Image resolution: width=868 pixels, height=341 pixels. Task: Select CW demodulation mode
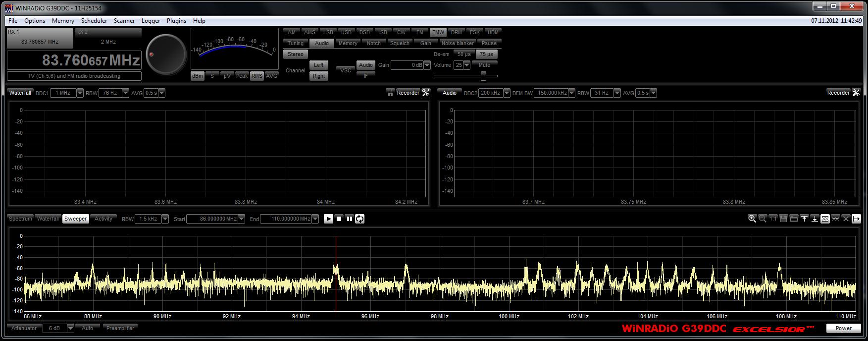point(402,32)
